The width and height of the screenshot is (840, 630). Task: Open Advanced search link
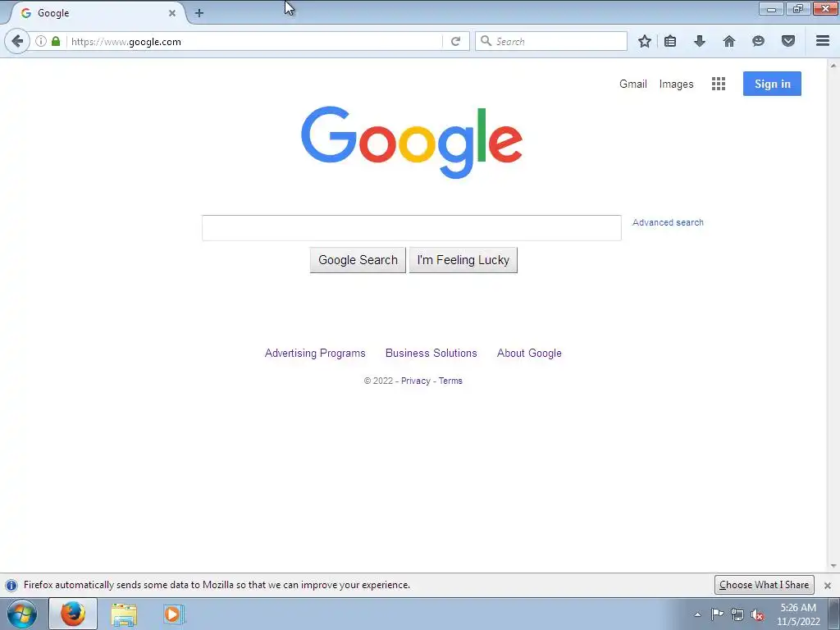tap(668, 222)
